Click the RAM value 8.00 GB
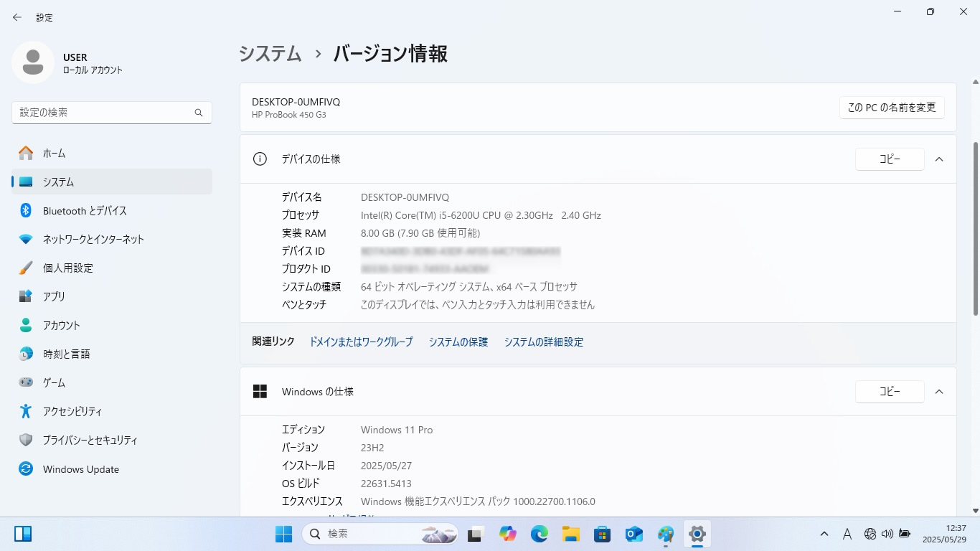The height and width of the screenshot is (551, 980). 420,233
